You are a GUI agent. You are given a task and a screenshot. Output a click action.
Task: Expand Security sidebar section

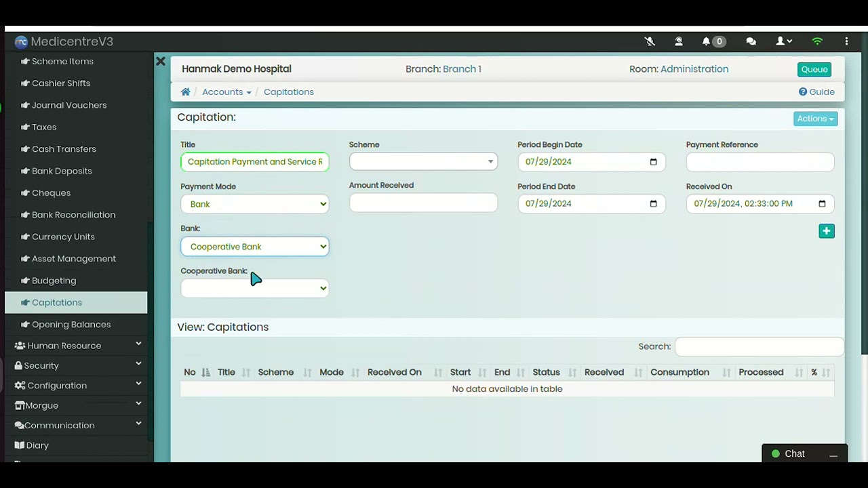pos(76,365)
